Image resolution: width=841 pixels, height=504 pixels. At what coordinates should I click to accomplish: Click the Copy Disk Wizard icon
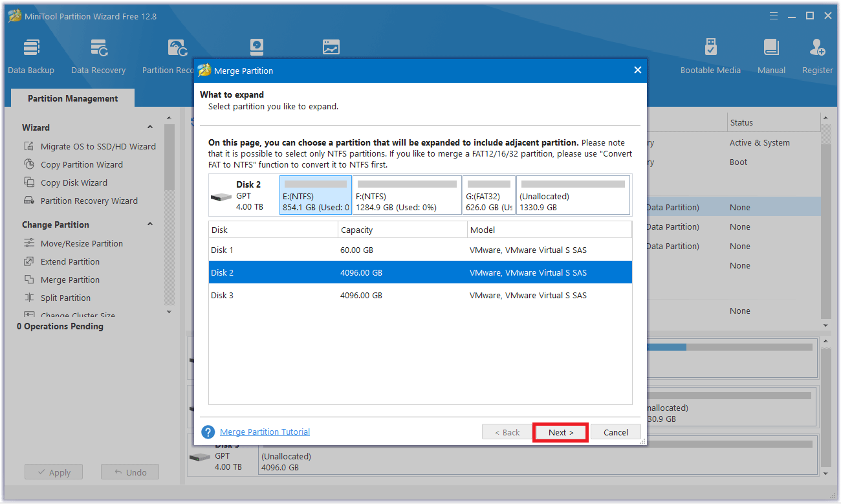pyautogui.click(x=29, y=182)
